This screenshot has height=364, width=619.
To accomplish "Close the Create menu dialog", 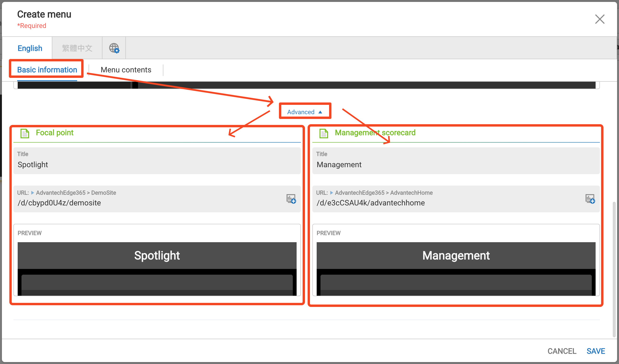I will [x=600, y=19].
